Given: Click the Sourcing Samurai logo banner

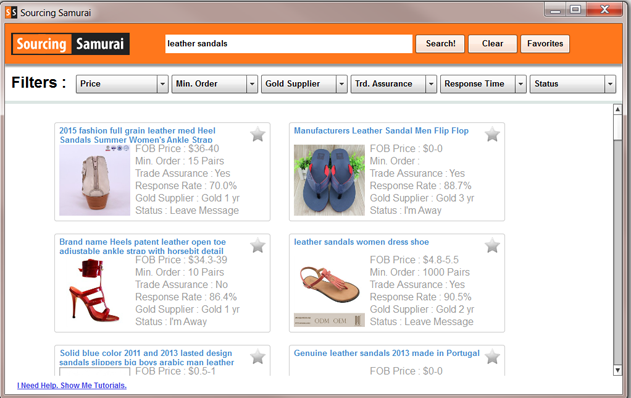Looking at the screenshot, I should [70, 44].
